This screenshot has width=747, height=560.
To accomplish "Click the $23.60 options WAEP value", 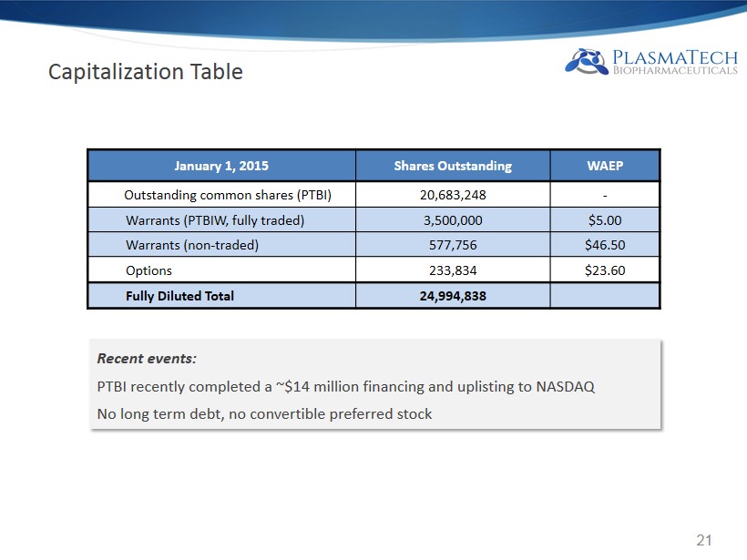I will (x=605, y=270).
